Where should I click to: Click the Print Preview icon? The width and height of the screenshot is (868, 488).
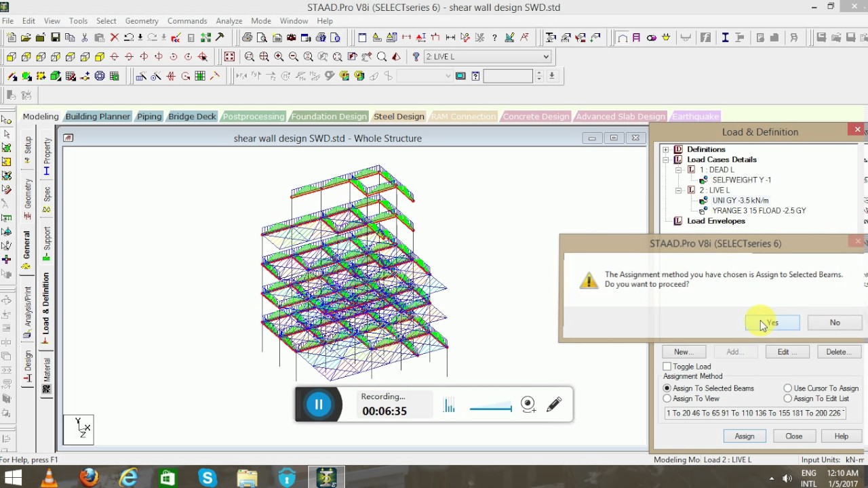point(262,38)
